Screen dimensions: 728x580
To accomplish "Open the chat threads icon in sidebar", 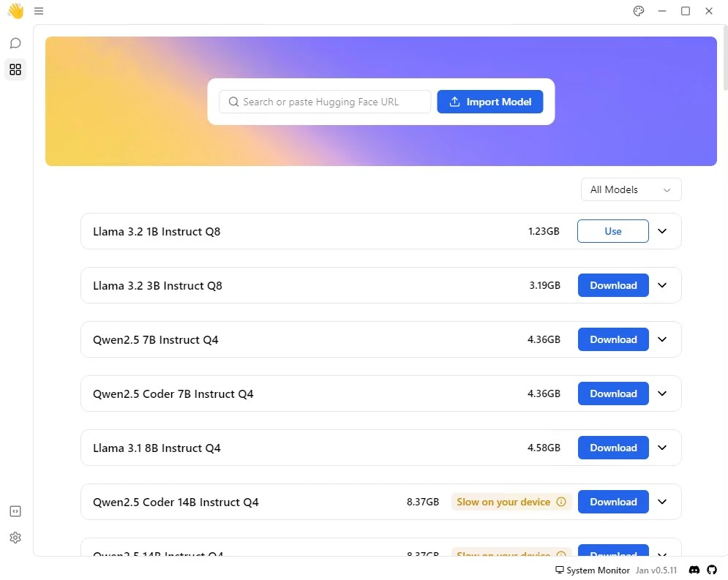I will [15, 43].
